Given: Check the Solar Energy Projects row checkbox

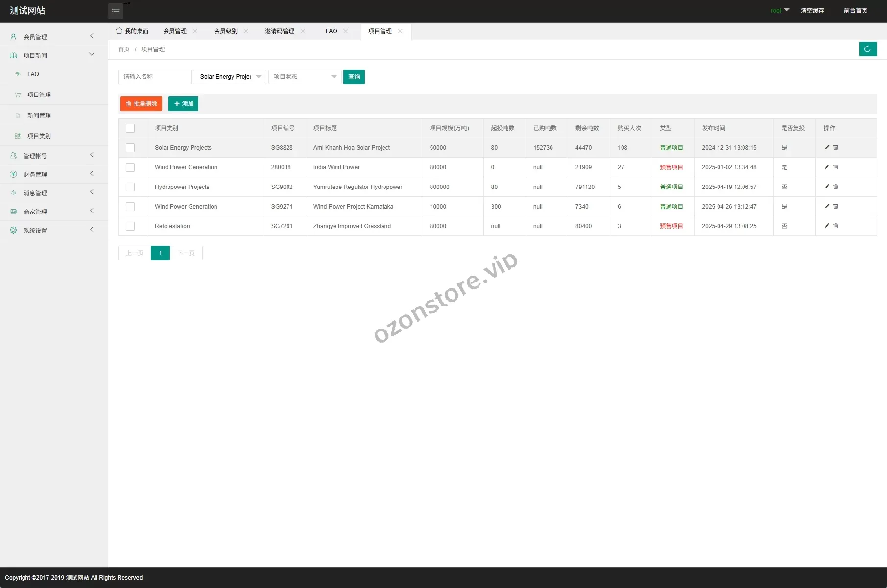Looking at the screenshot, I should click(130, 148).
